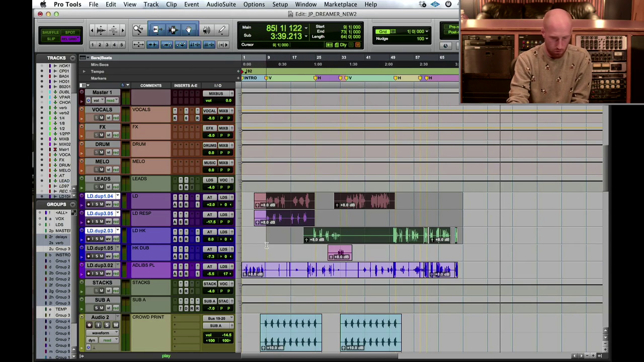
Task: Toggle Automation Follows Edit button
Action: click(x=181, y=45)
